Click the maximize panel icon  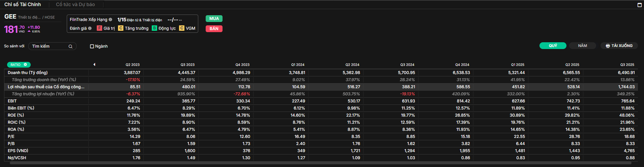pos(639,5)
